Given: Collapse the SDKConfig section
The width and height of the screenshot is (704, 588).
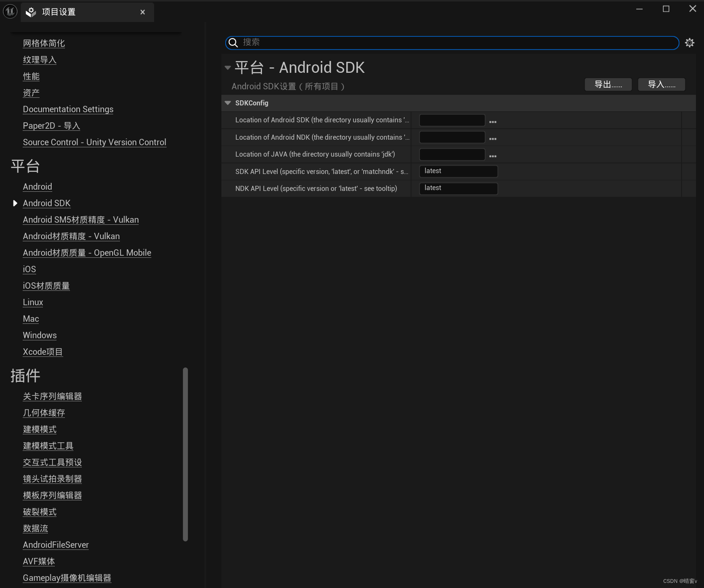Looking at the screenshot, I should [228, 102].
